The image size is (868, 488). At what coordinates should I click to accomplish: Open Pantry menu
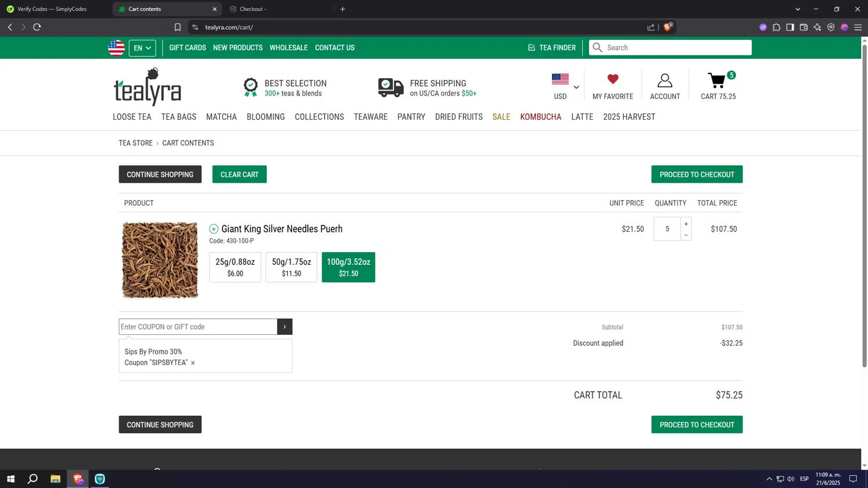[411, 117]
